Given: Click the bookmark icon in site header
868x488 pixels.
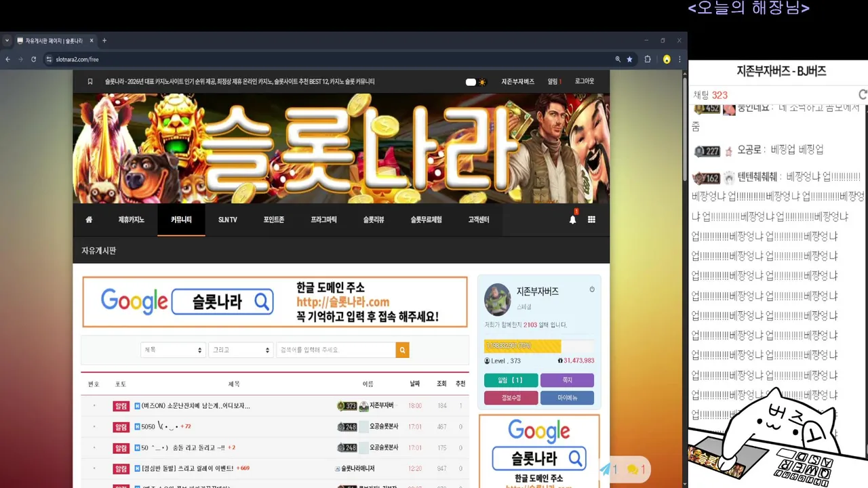Looking at the screenshot, I should point(90,81).
